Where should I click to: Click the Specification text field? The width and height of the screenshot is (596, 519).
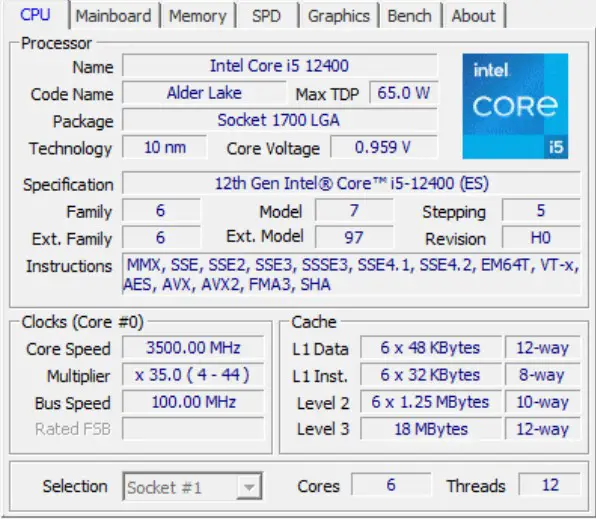click(x=352, y=184)
